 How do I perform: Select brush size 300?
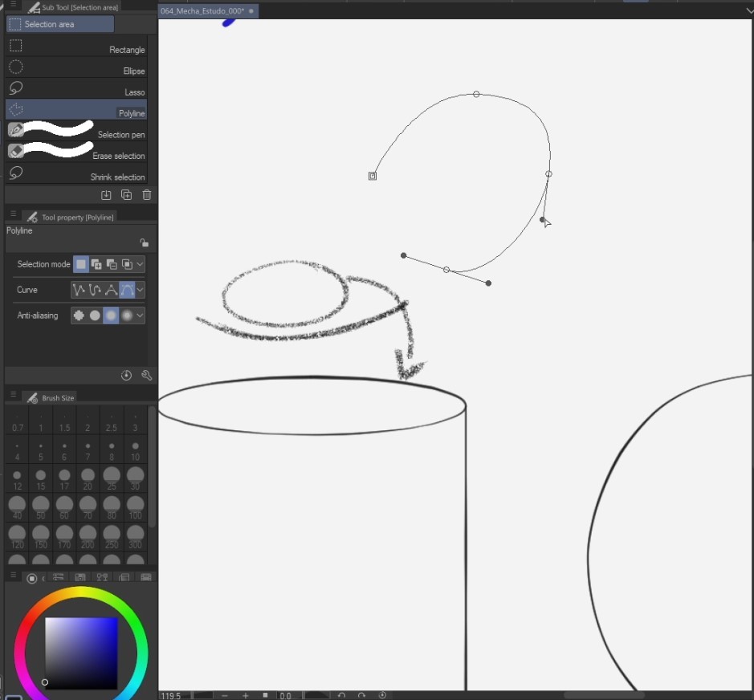pos(135,539)
